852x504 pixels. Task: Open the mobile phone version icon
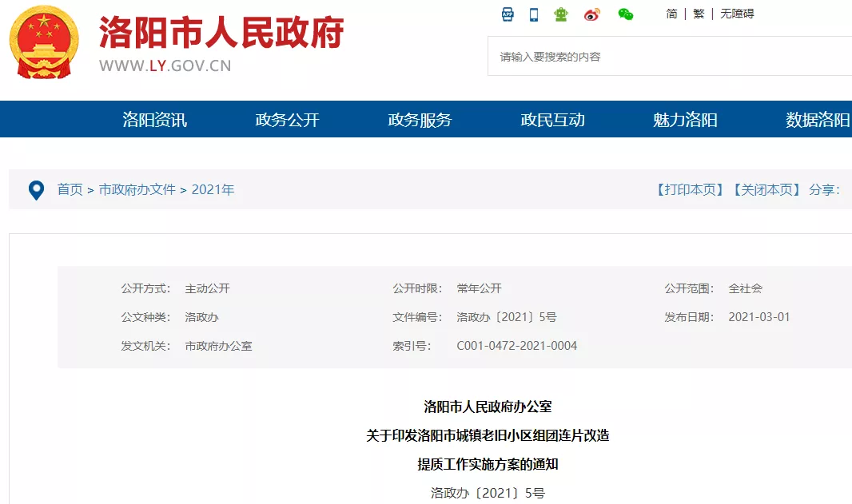(x=533, y=14)
